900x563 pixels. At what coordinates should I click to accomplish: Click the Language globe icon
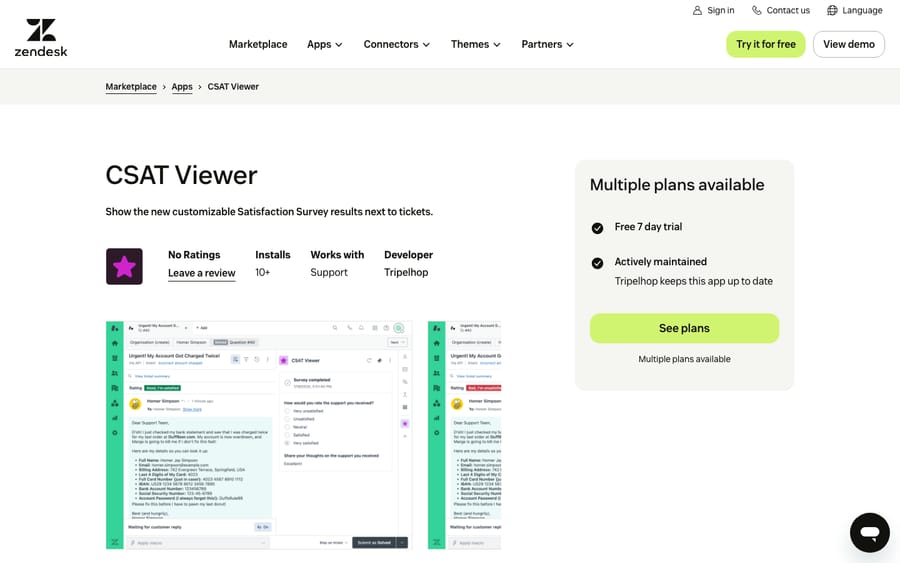coord(832,10)
